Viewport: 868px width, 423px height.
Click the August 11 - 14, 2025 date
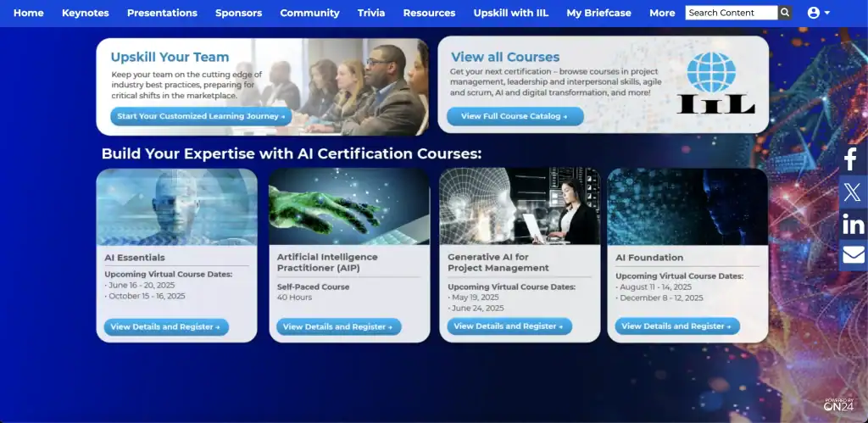click(x=654, y=287)
